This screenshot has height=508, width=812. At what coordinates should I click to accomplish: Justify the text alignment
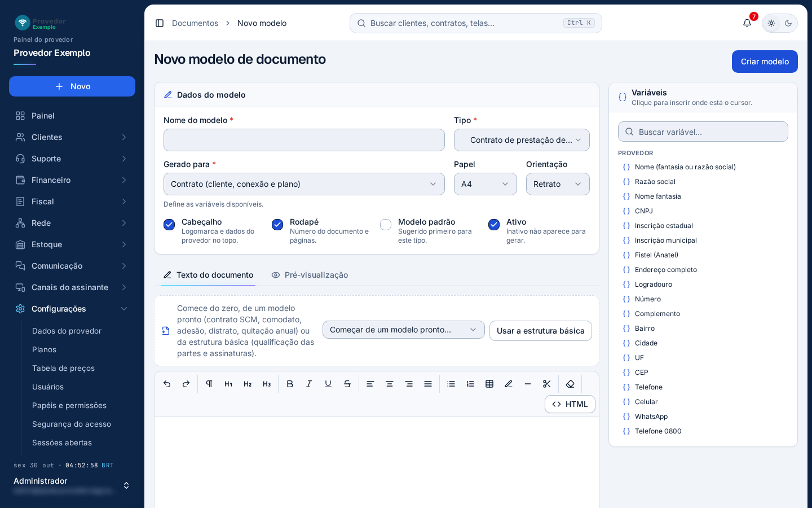pos(428,384)
